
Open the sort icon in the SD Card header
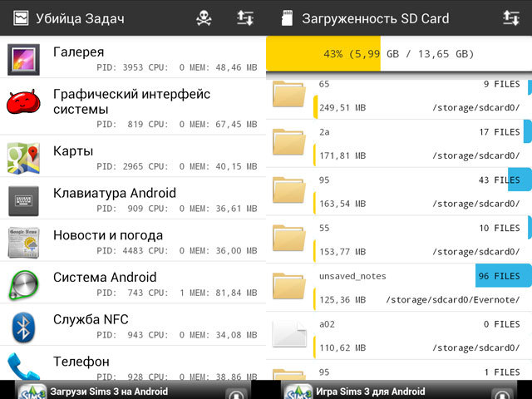click(511, 18)
